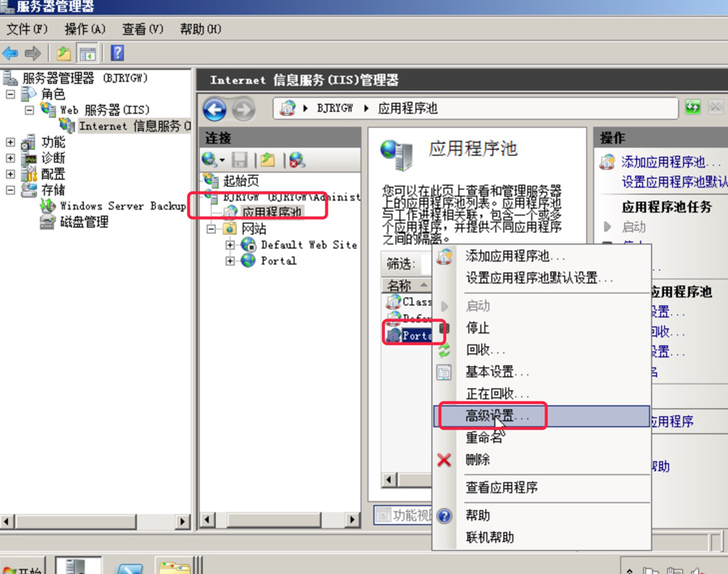The image size is (728, 574).
Task: Expand the 功能 node in the server tree
Action: 11,142
